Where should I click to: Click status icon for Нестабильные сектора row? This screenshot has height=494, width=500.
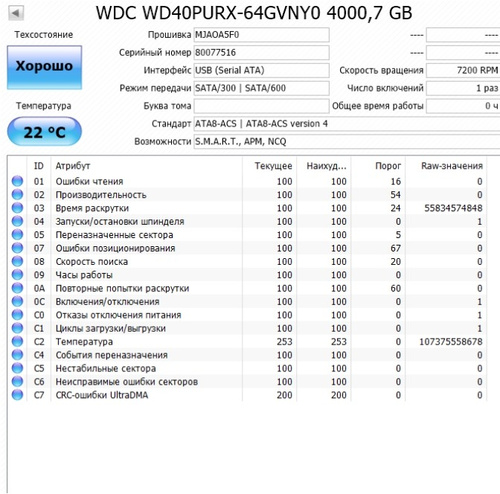(x=17, y=368)
